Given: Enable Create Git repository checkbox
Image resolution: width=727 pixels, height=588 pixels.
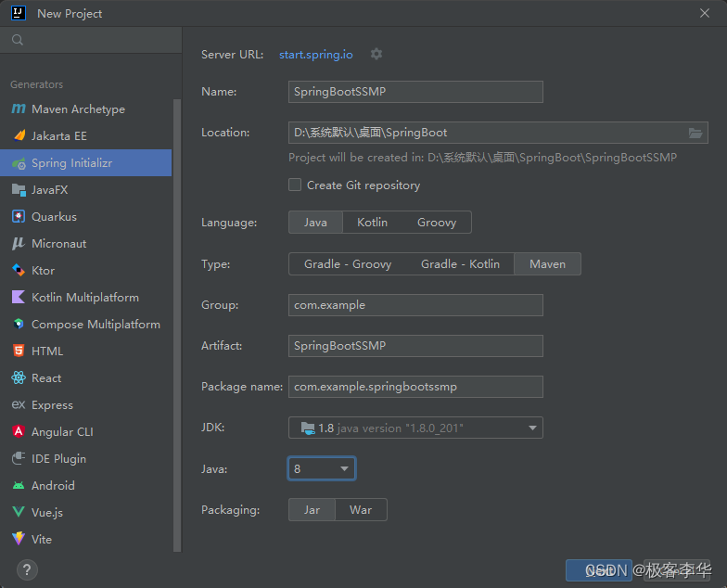Looking at the screenshot, I should click(x=295, y=185).
